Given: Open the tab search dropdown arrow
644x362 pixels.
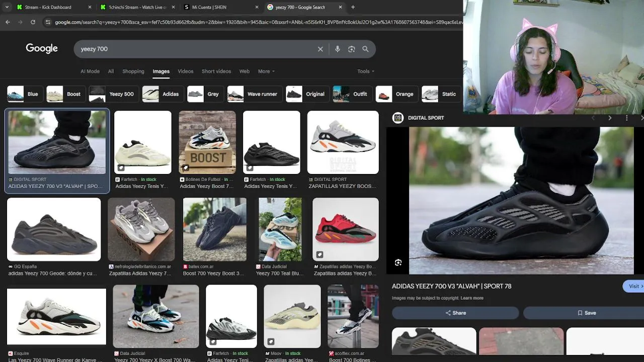Looking at the screenshot, I should pos(7,7).
